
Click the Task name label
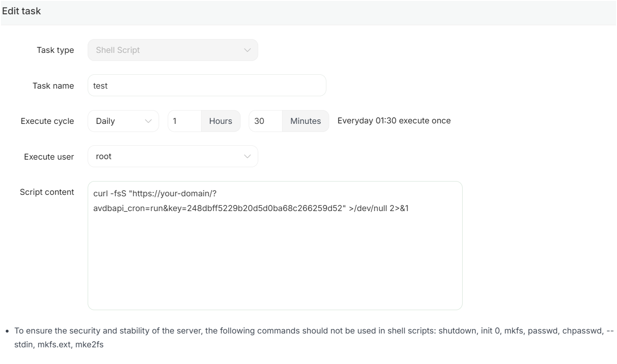[x=53, y=86]
